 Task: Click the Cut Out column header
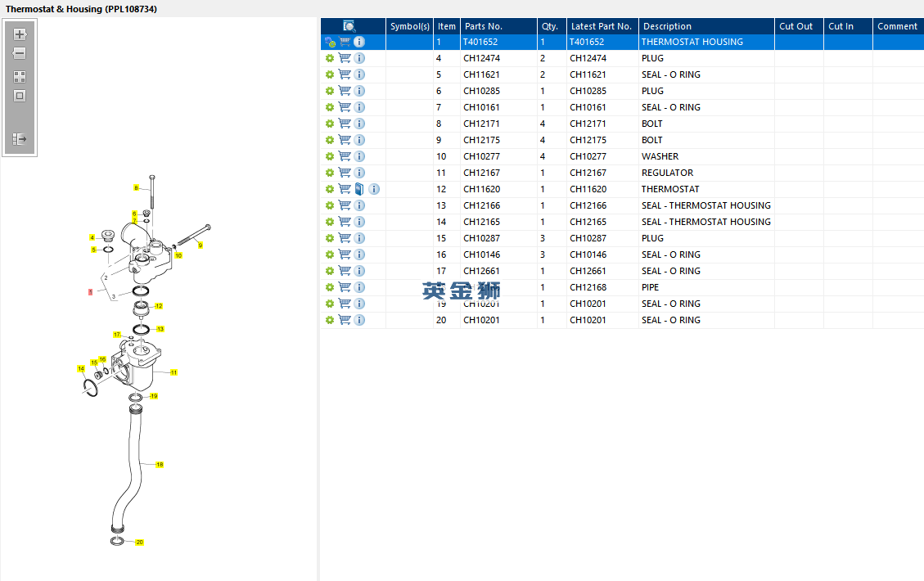point(799,26)
